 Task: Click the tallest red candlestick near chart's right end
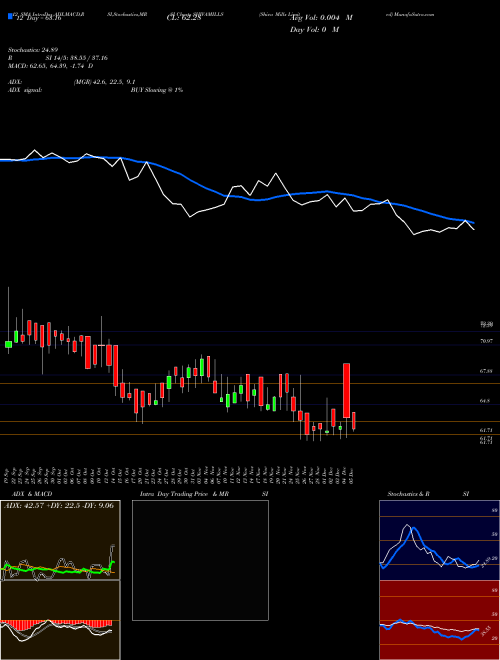347,391
